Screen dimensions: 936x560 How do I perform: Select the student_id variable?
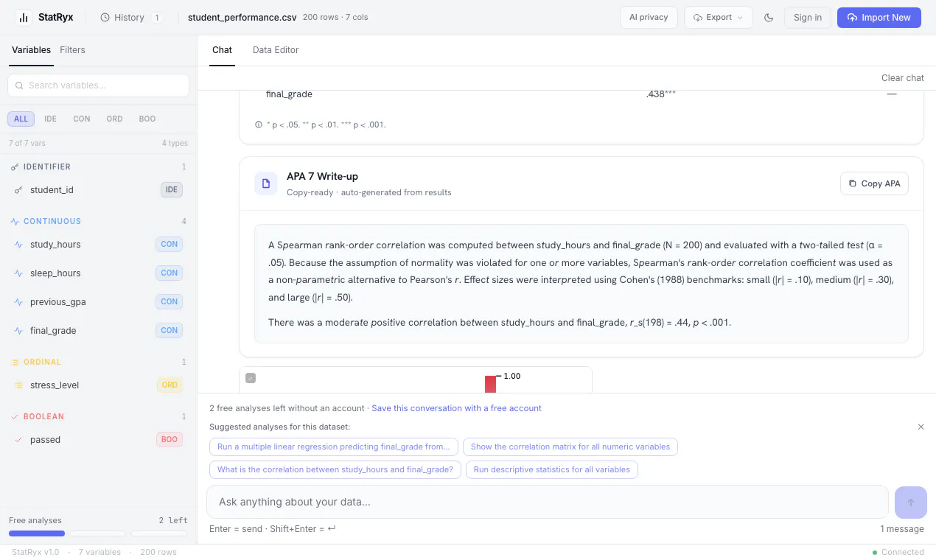[x=98, y=190]
